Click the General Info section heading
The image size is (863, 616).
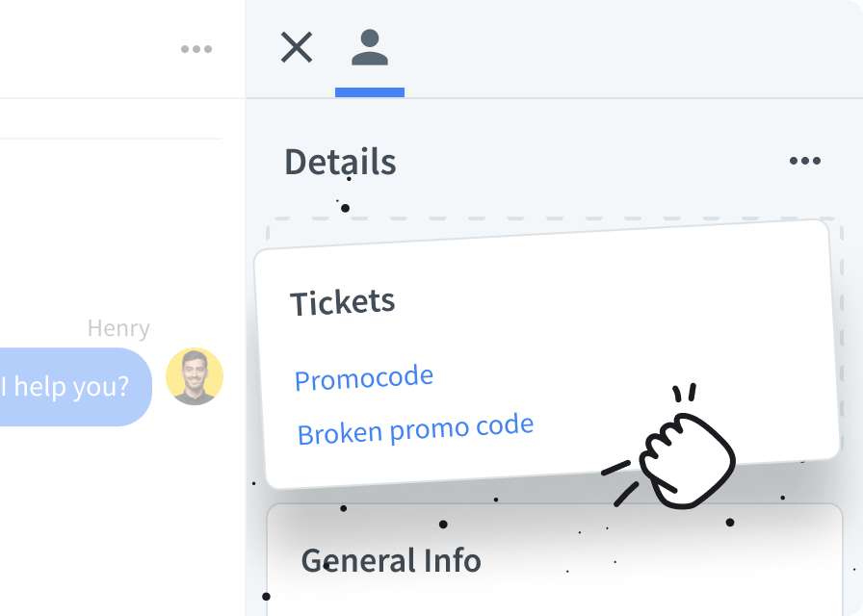390,560
